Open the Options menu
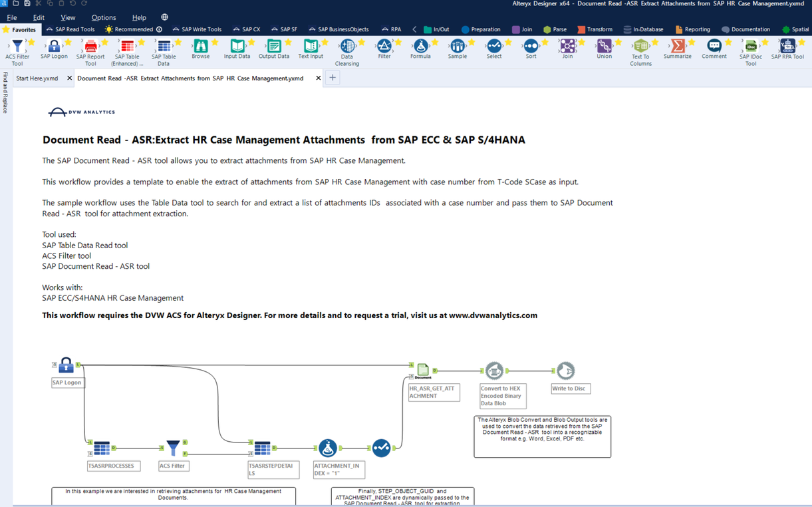The width and height of the screenshot is (812, 507). pyautogui.click(x=103, y=17)
